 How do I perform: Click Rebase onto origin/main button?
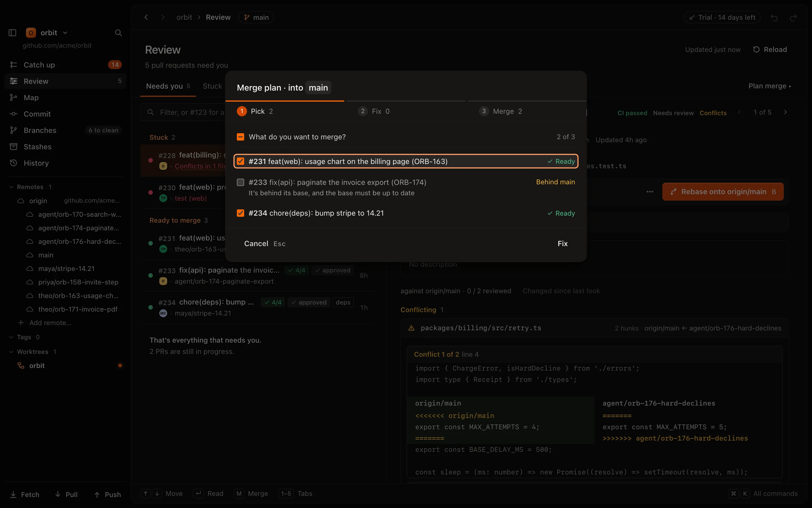pyautogui.click(x=723, y=192)
